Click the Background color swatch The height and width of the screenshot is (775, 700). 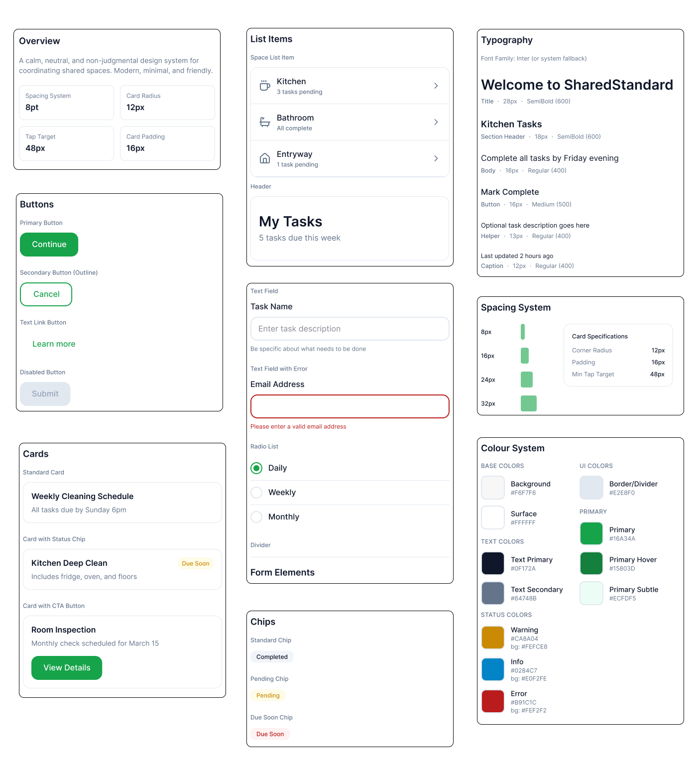tap(493, 488)
